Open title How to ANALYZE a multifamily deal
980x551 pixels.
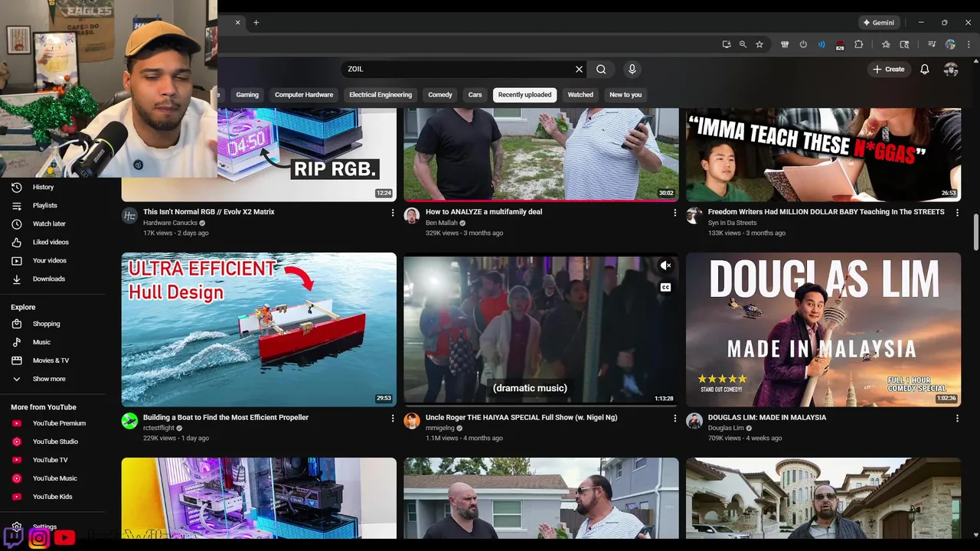[484, 212]
